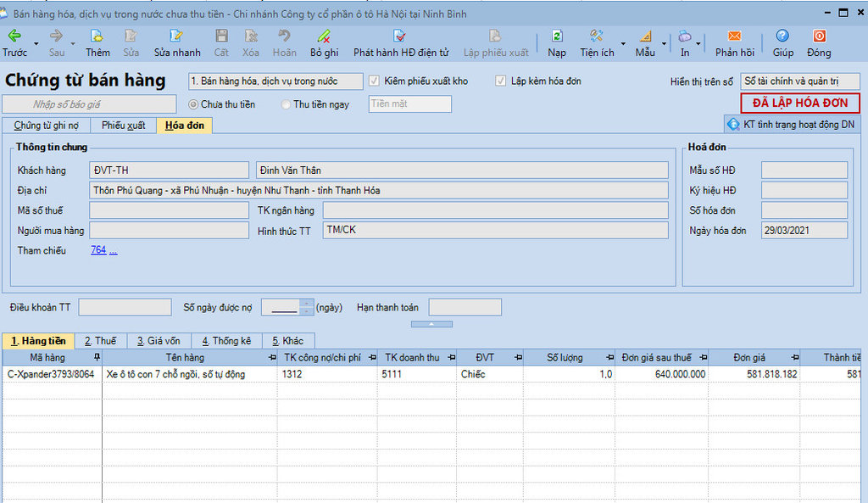Open the Hiển thị trên sổ combo box
The image size is (868, 503).
(800, 81)
